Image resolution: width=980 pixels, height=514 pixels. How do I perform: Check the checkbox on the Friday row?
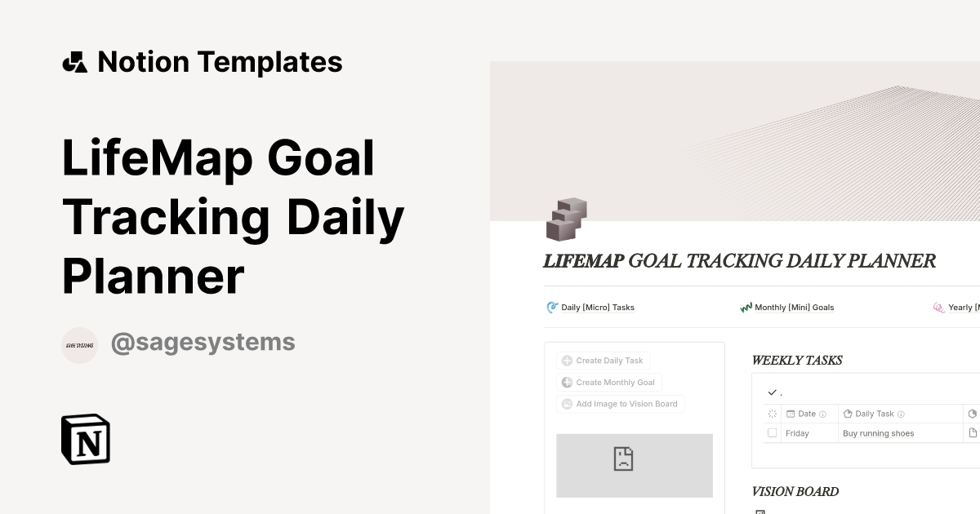click(772, 432)
